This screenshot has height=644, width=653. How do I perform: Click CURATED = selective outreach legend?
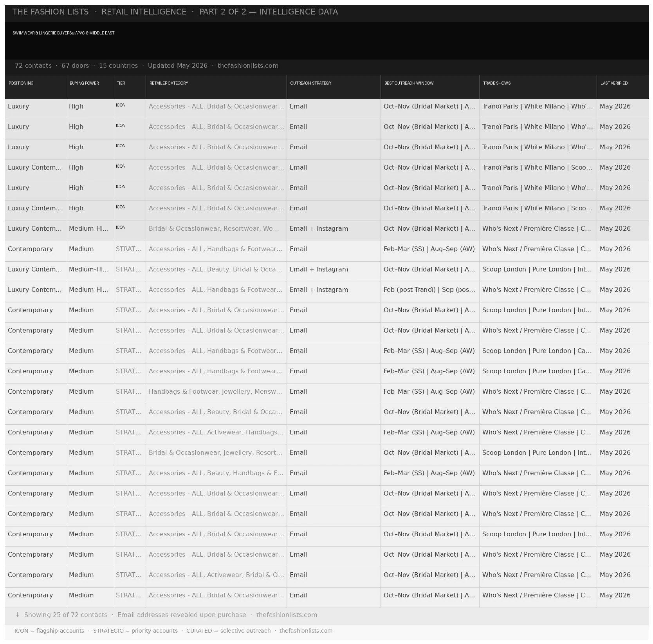pos(228,631)
